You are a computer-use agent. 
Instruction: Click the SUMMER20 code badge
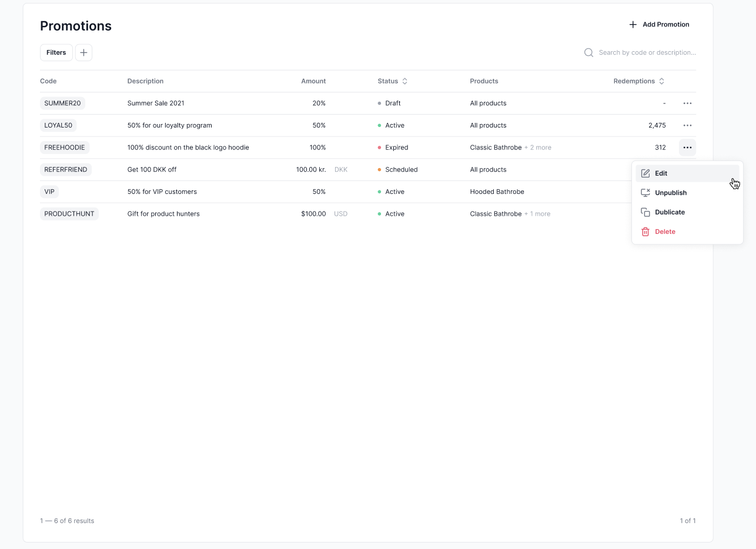(x=63, y=103)
